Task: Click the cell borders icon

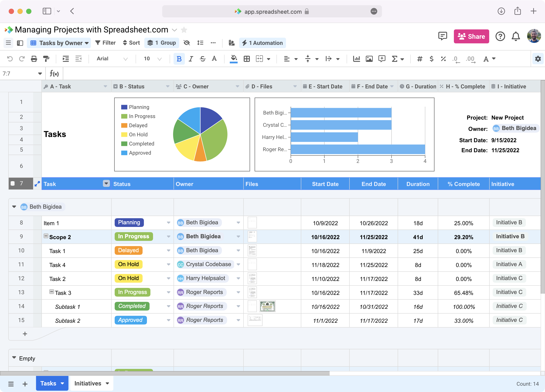Action: pyautogui.click(x=247, y=59)
